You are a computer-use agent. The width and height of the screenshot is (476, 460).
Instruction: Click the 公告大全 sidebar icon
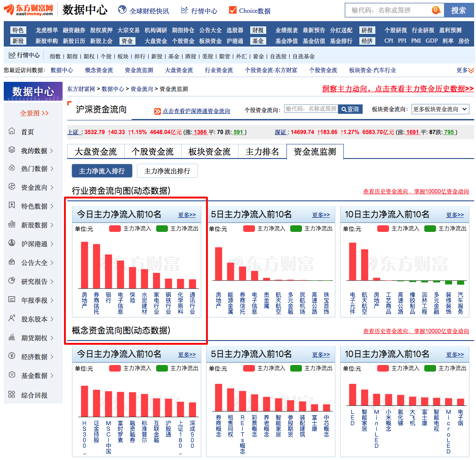[x=12, y=262]
